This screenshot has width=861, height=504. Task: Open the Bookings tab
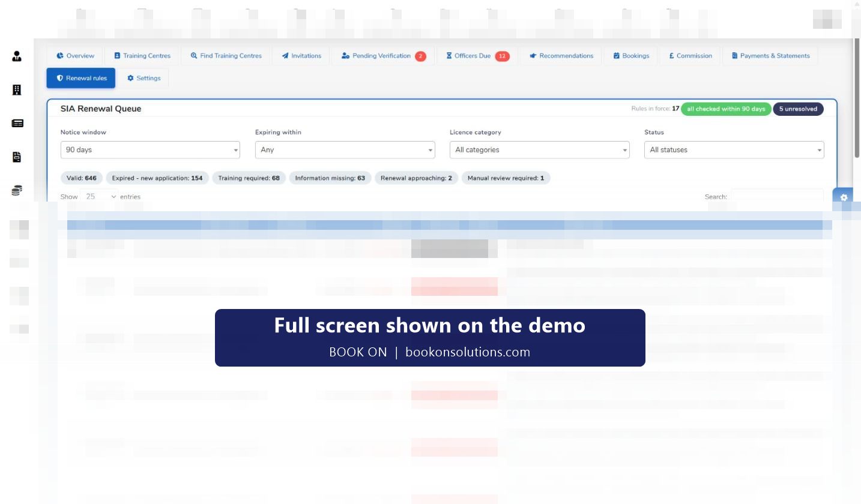[x=631, y=56]
